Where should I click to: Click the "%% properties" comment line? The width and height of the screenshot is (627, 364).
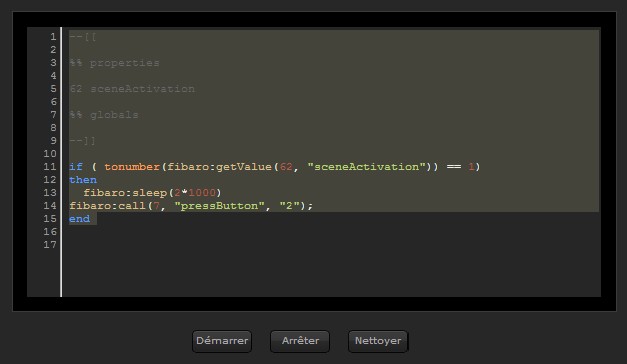114,63
